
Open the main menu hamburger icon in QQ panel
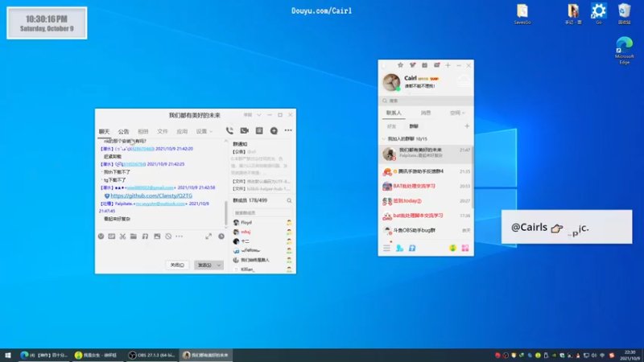[x=386, y=249]
